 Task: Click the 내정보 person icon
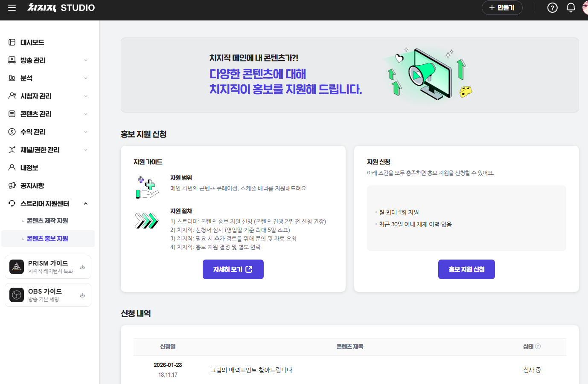[12, 167]
